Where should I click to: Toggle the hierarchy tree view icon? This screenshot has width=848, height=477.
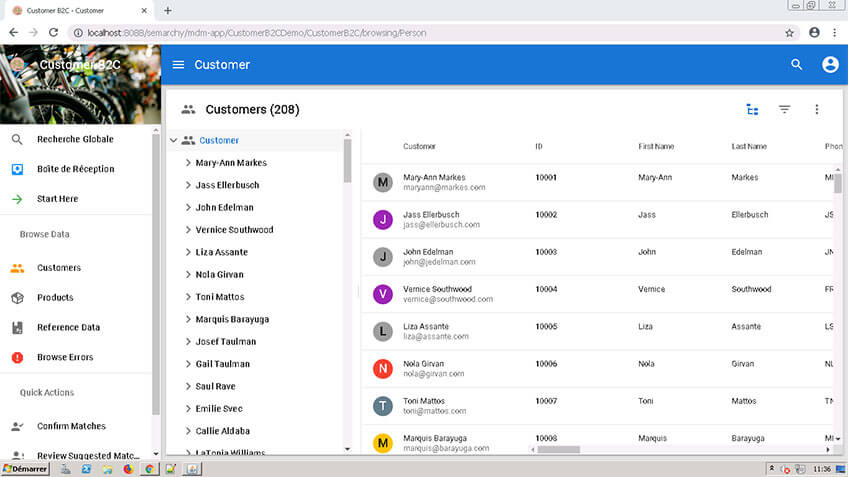[x=752, y=110]
